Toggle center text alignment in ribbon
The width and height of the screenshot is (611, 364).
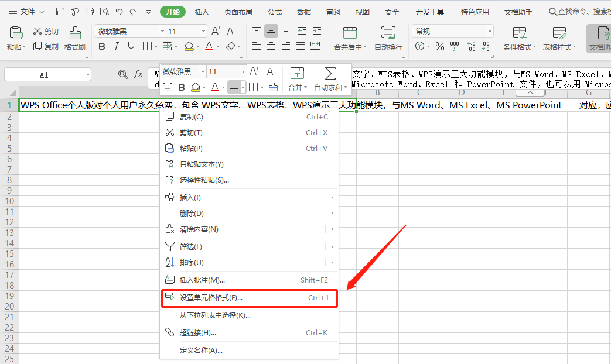(271, 47)
